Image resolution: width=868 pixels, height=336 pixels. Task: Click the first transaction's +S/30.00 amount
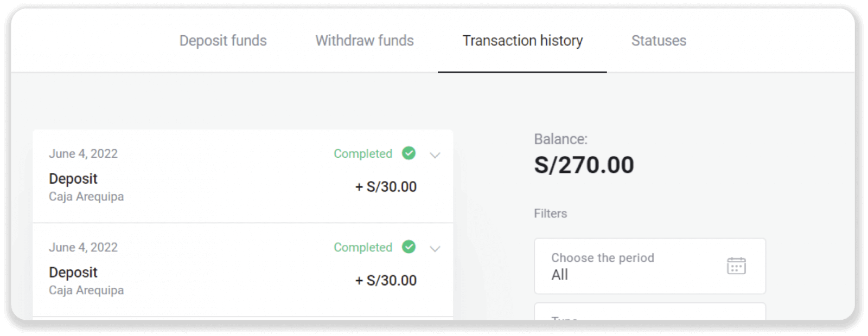point(386,187)
